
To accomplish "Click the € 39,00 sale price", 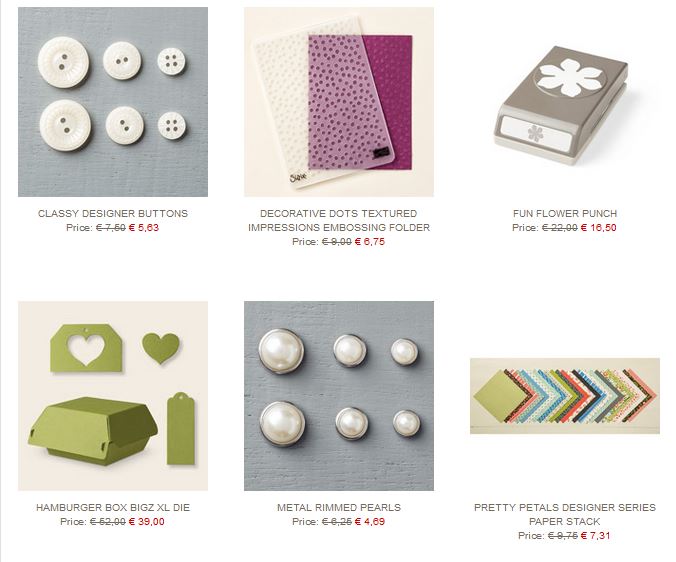I will coord(147,521).
